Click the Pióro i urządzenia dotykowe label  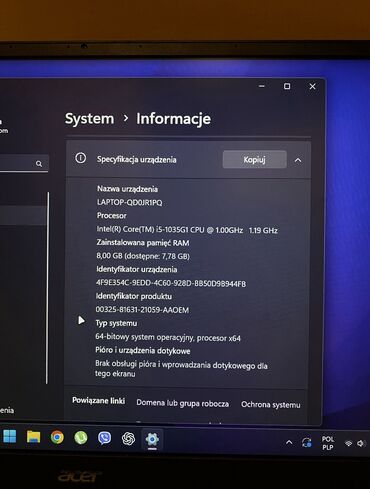pos(143,350)
